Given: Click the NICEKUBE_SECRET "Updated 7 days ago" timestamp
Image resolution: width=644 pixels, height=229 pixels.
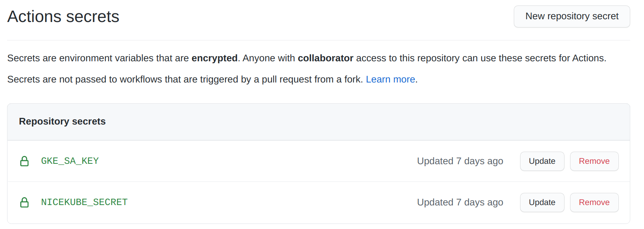Looking at the screenshot, I should tap(460, 202).
